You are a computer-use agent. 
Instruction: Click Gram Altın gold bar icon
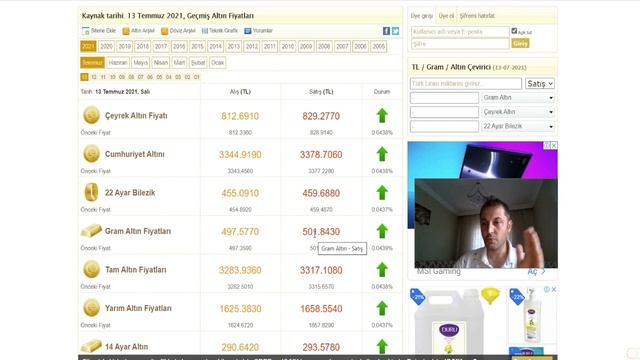coord(91,231)
